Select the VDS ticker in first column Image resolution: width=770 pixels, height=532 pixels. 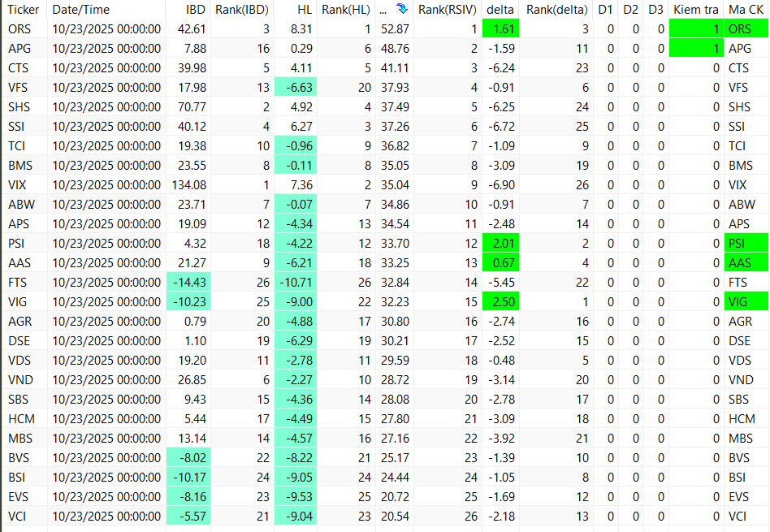point(19,361)
